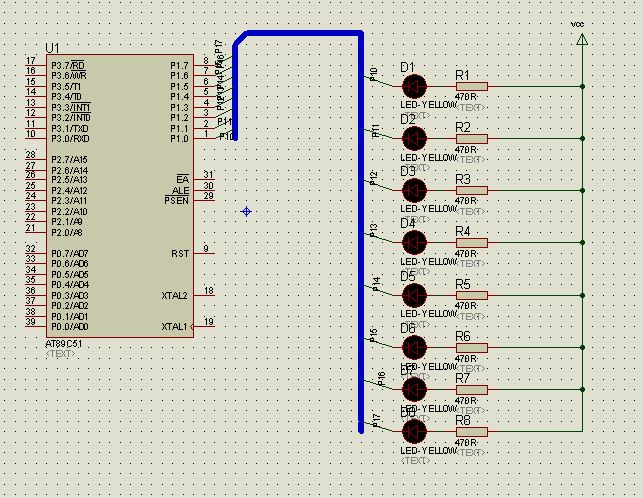Click the P16 wire label near the bus
Image resolution: width=643 pixels, height=498 pixels.
381,379
